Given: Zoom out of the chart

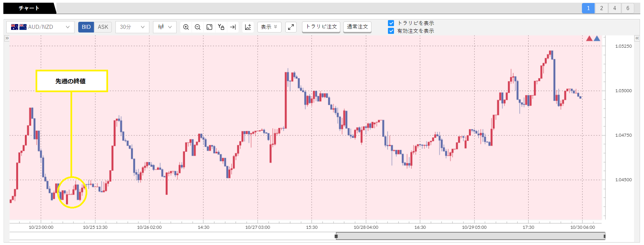Looking at the screenshot, I should tap(198, 27).
